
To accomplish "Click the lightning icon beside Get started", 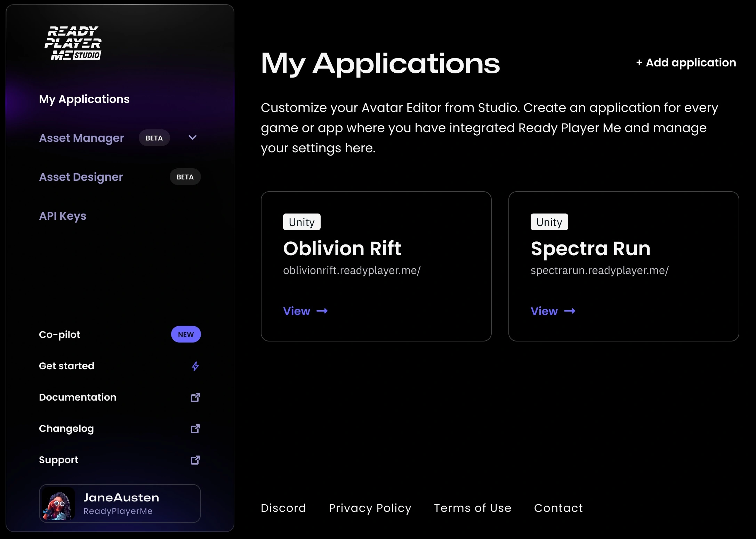I will (x=195, y=366).
